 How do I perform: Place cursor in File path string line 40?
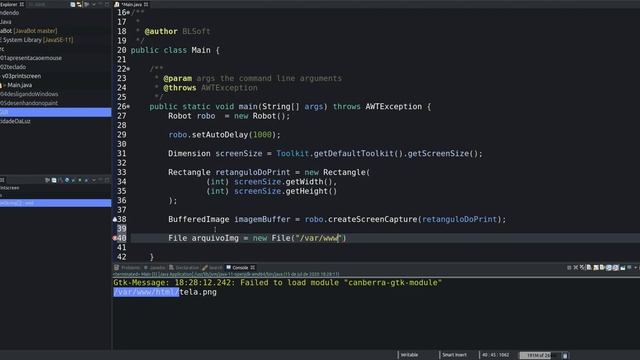tap(320, 238)
